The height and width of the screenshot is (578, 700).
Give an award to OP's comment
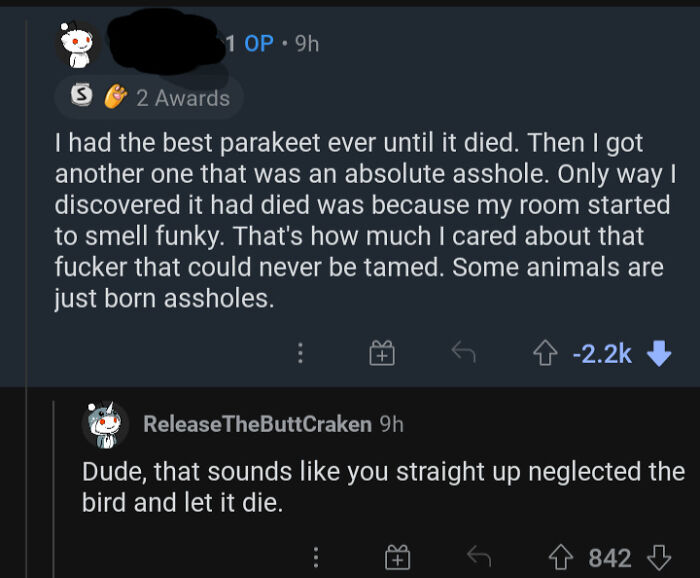[x=383, y=352]
